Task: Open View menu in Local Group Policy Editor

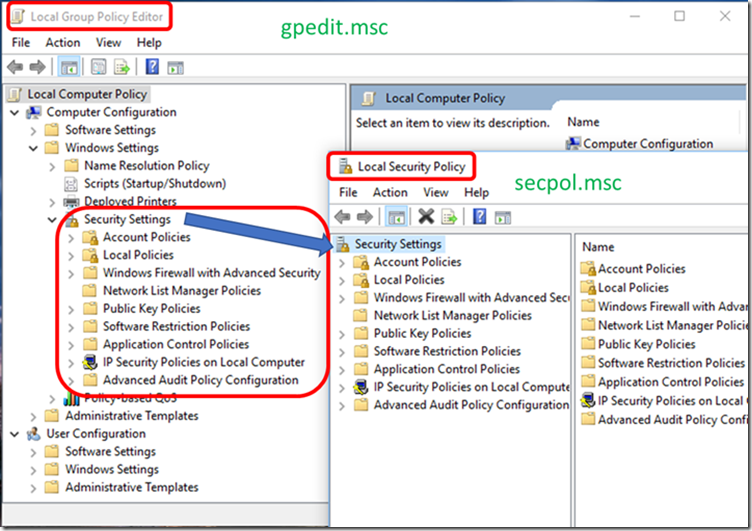Action: tap(108, 43)
